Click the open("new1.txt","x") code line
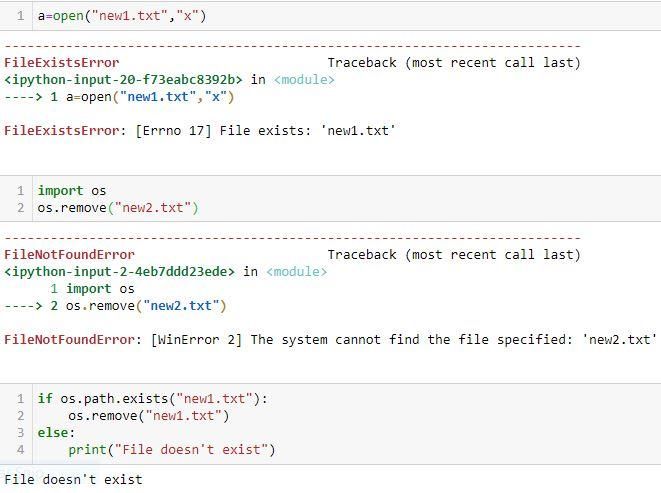Screen dimensions: 661x493 (122, 16)
